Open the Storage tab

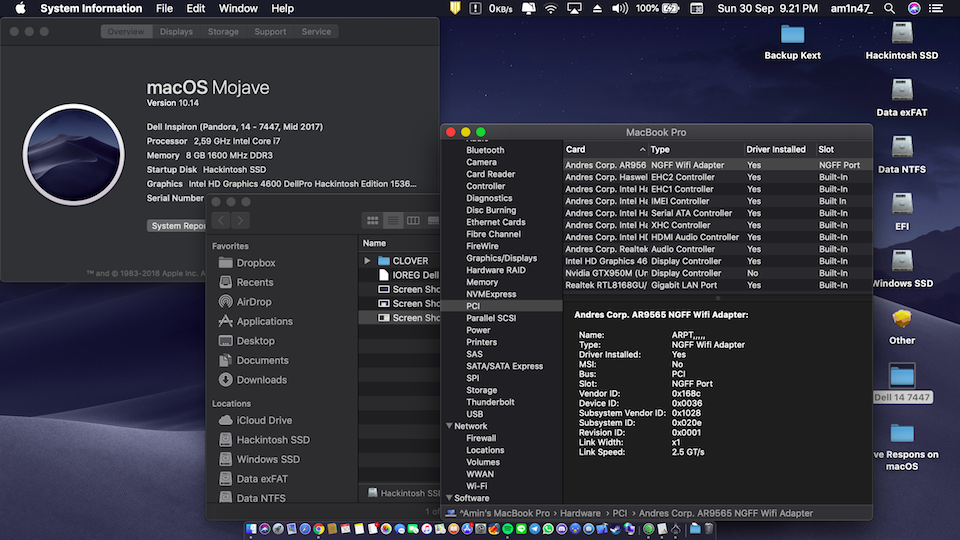[223, 32]
